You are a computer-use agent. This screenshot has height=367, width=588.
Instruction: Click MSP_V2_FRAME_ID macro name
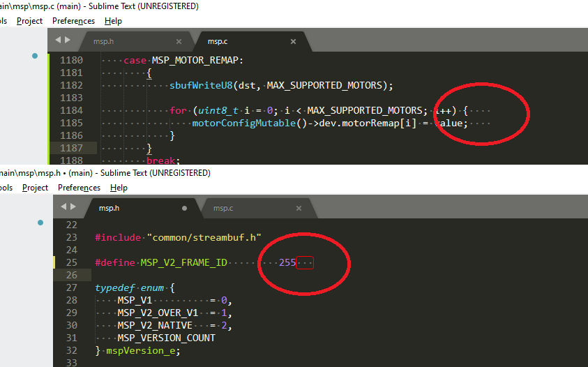(183, 262)
